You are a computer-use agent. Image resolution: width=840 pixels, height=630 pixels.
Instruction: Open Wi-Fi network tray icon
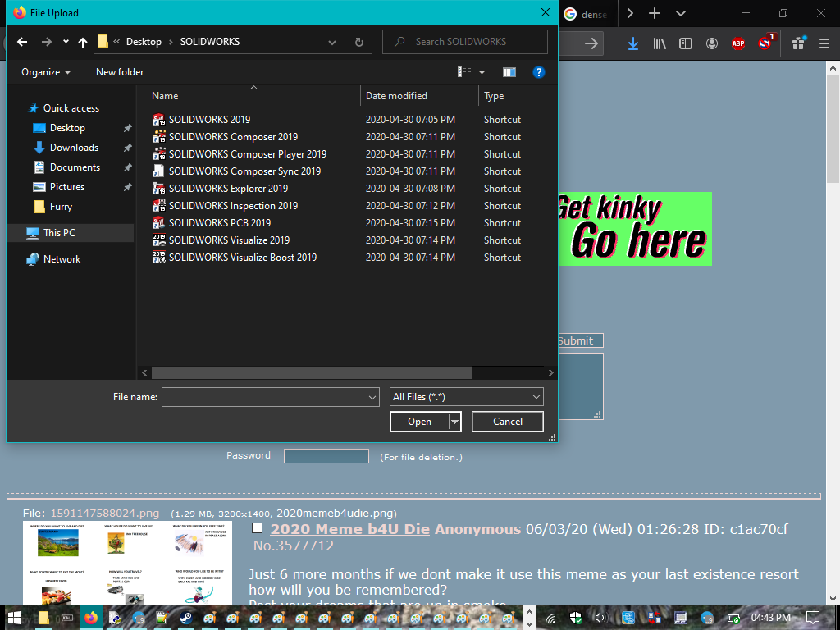[x=550, y=618]
